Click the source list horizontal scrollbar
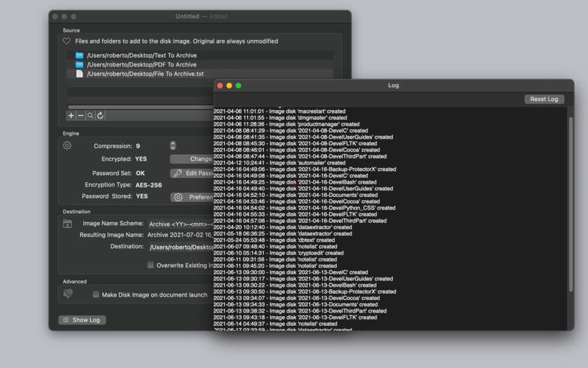This screenshot has height=368, width=588. pos(141,107)
